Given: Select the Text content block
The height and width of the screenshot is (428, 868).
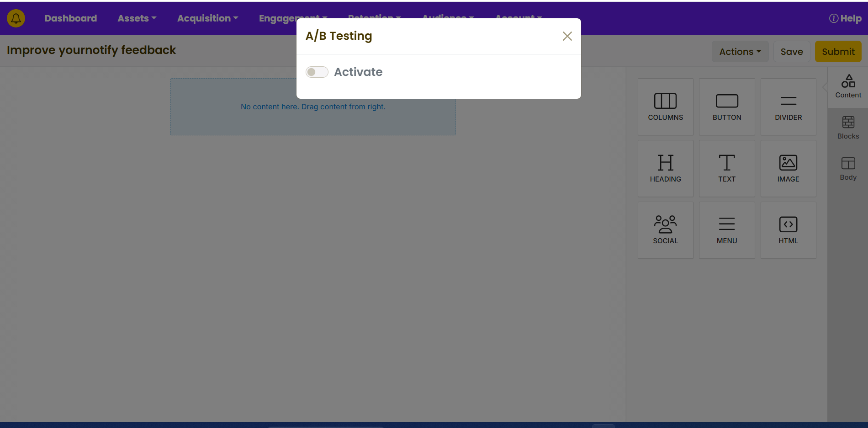Looking at the screenshot, I should click(726, 168).
